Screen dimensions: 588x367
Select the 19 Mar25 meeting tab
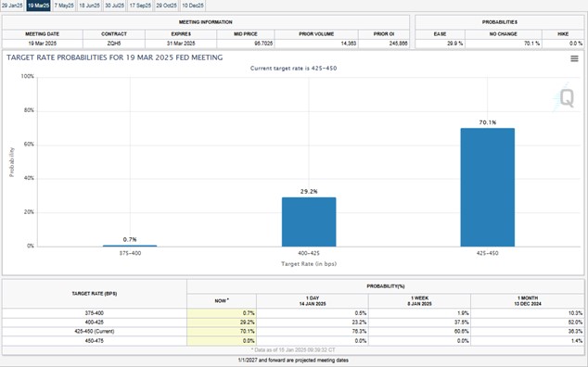38,6
